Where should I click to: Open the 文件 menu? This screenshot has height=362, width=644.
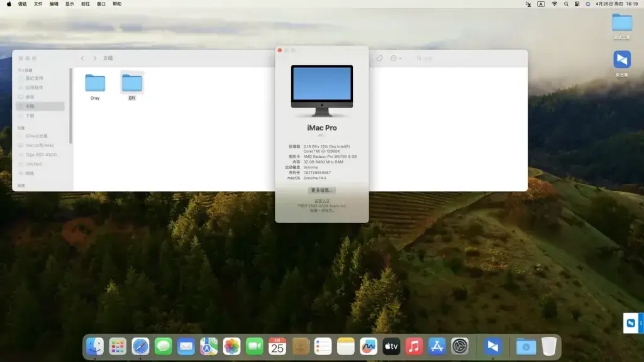click(x=38, y=4)
